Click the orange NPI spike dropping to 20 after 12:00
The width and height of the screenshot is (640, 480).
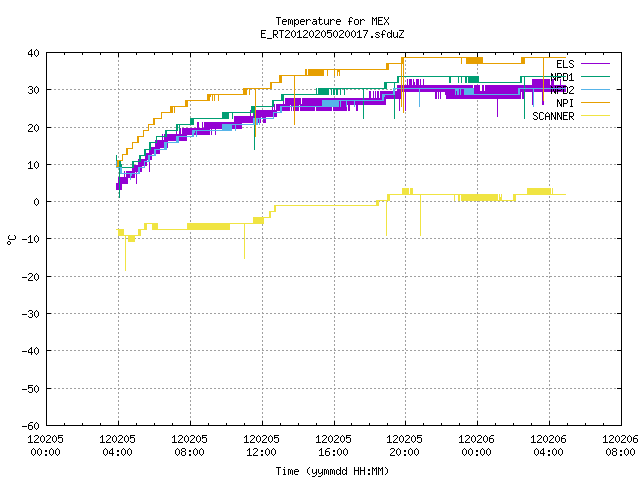click(x=294, y=100)
